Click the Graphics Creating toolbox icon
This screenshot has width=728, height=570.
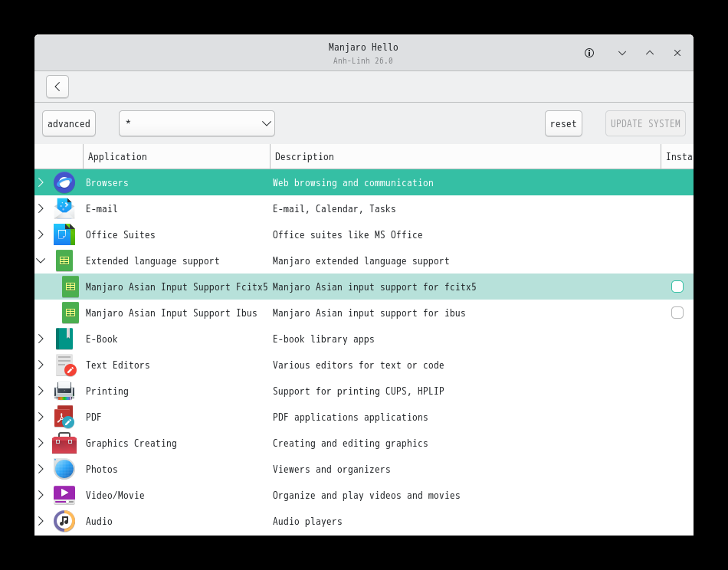pos(64,443)
